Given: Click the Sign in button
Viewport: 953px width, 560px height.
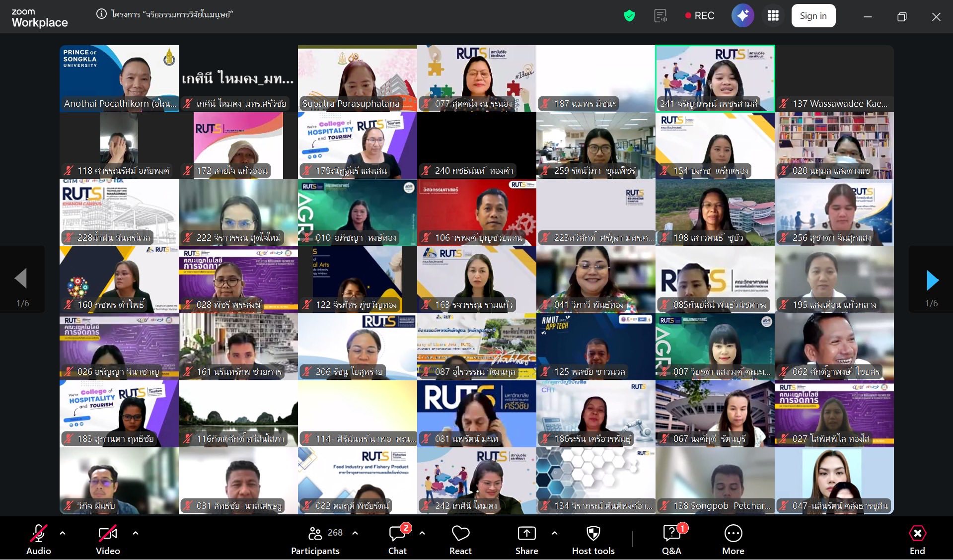Looking at the screenshot, I should tap(813, 16).
